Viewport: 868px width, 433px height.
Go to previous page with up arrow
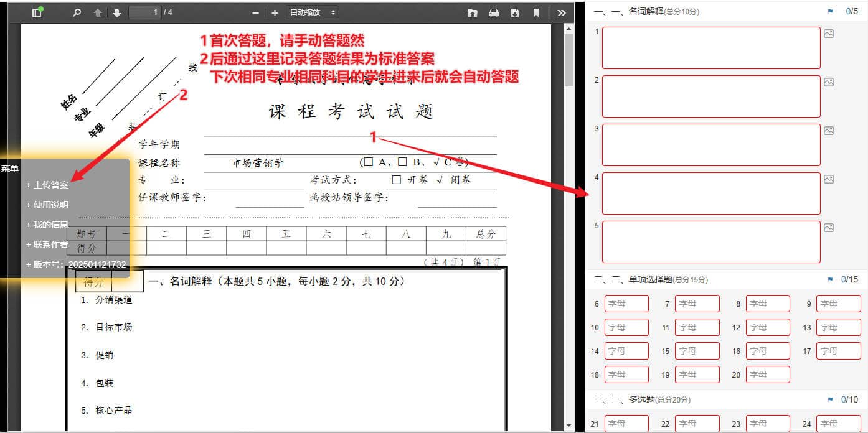click(98, 12)
